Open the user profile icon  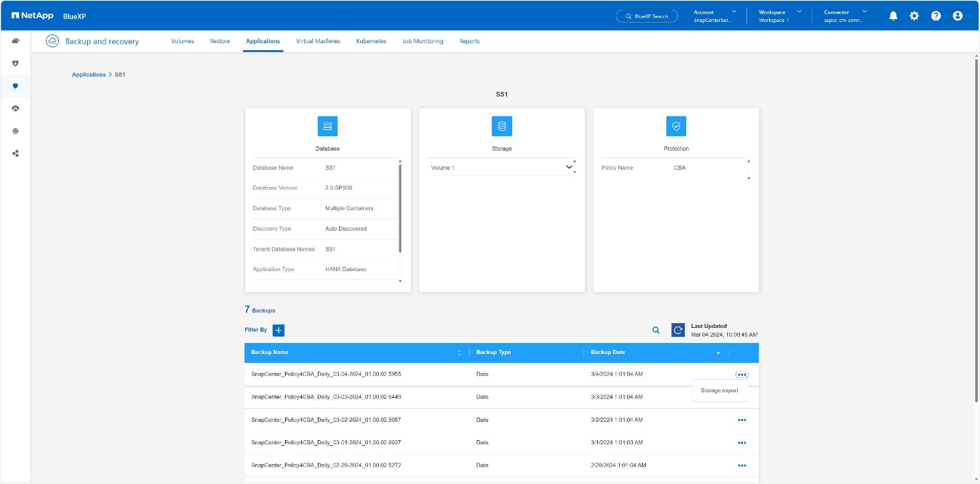[957, 16]
